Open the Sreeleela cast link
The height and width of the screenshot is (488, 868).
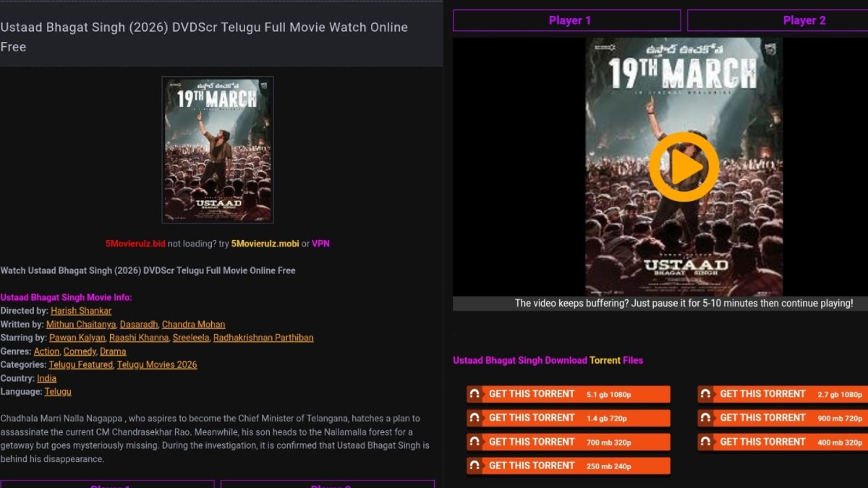(x=190, y=338)
